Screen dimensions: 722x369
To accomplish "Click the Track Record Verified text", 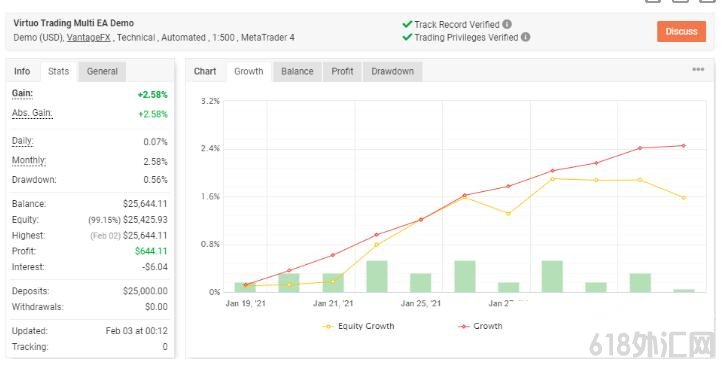I will [456, 25].
